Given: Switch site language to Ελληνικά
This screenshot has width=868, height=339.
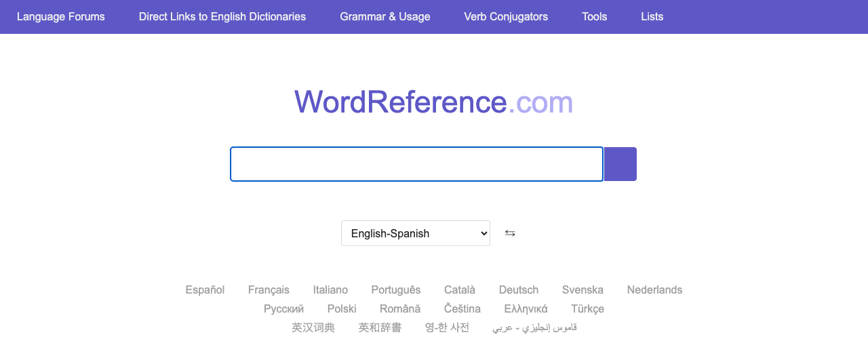Looking at the screenshot, I should [526, 309].
